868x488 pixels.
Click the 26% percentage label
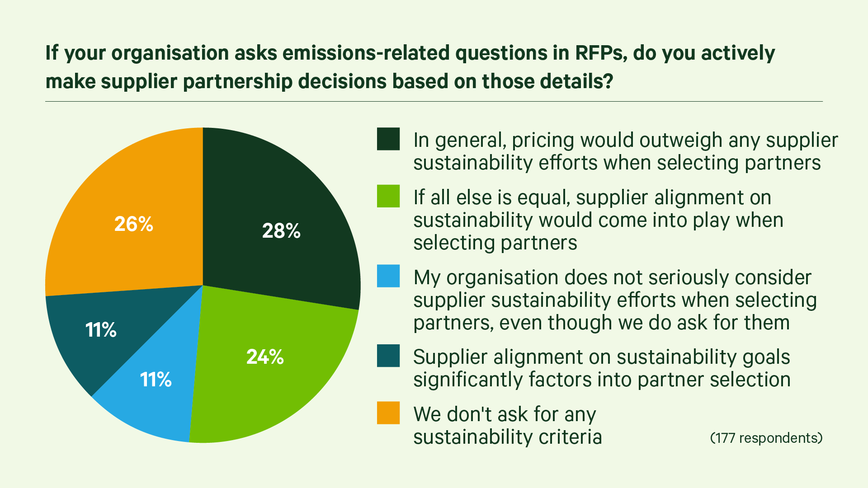tap(133, 224)
